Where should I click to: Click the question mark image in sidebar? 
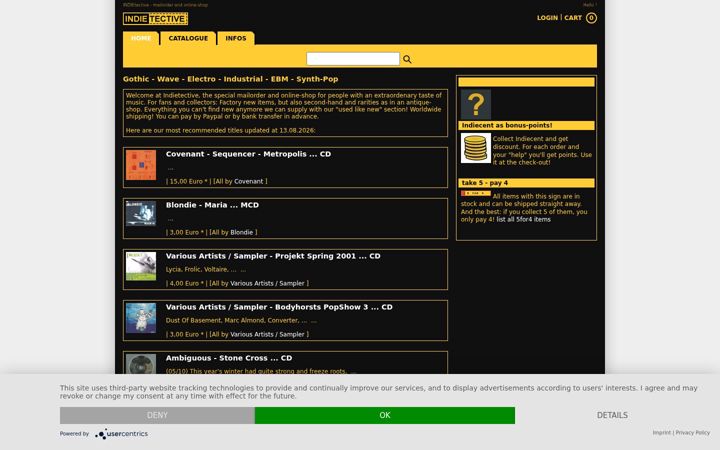pos(476,104)
